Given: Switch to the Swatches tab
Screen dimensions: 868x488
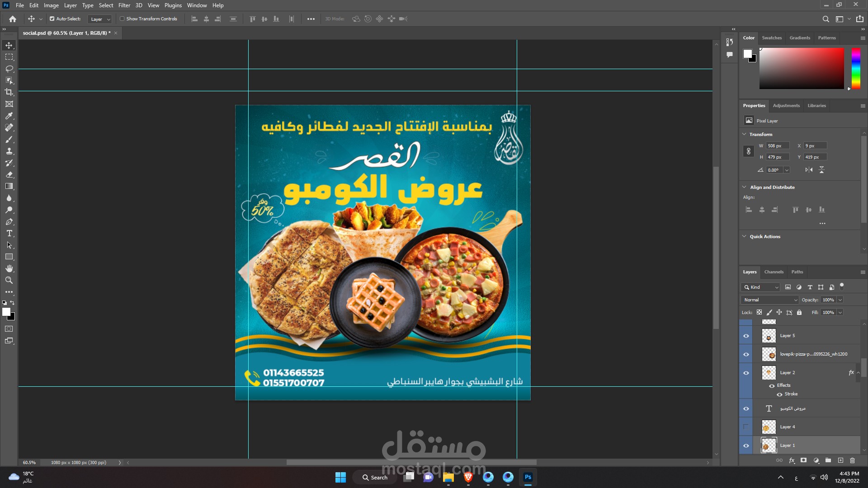Looking at the screenshot, I should click(x=772, y=38).
